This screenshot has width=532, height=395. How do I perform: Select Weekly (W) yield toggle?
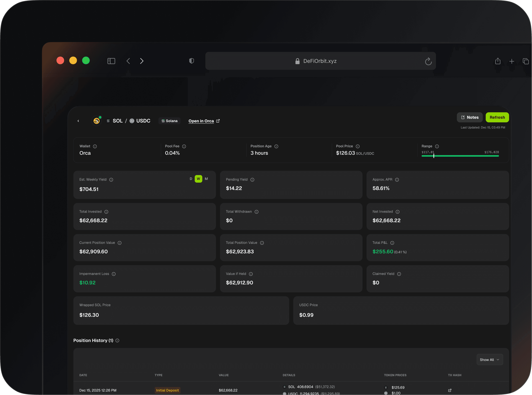pos(198,179)
